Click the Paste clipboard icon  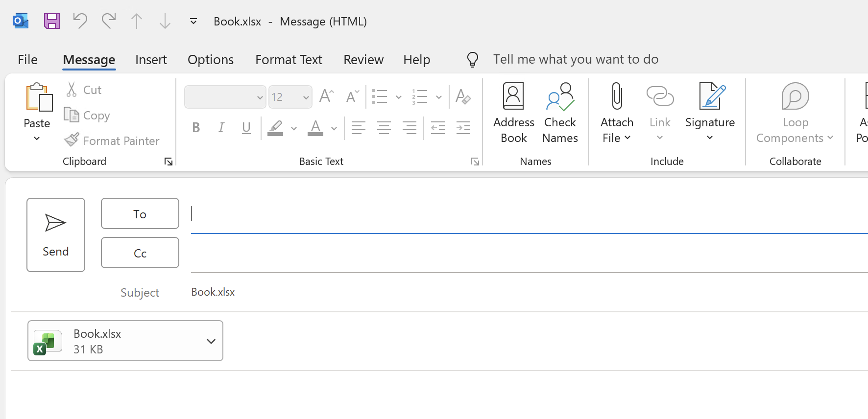pyautogui.click(x=39, y=97)
